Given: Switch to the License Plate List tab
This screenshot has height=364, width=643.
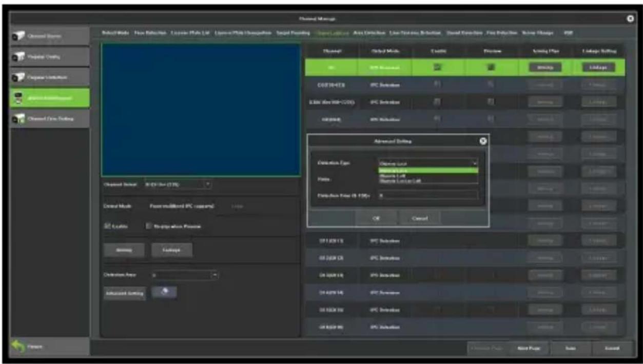Looking at the screenshot, I should tap(191, 33).
